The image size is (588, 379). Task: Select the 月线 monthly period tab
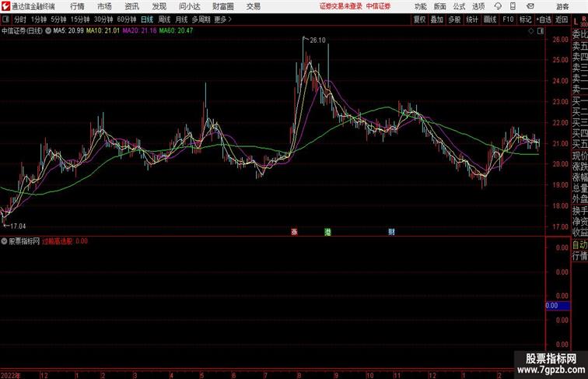point(181,19)
